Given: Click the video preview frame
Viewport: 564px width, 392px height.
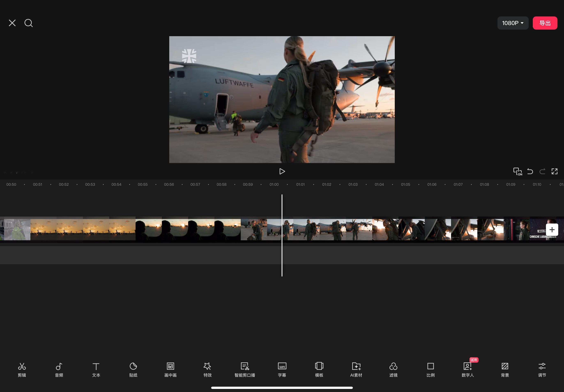Looking at the screenshot, I should point(282,99).
